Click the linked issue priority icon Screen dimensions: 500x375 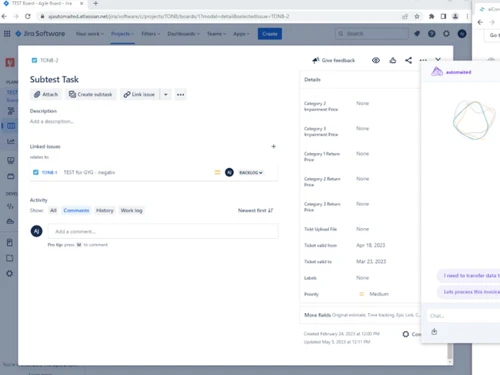pos(217,172)
